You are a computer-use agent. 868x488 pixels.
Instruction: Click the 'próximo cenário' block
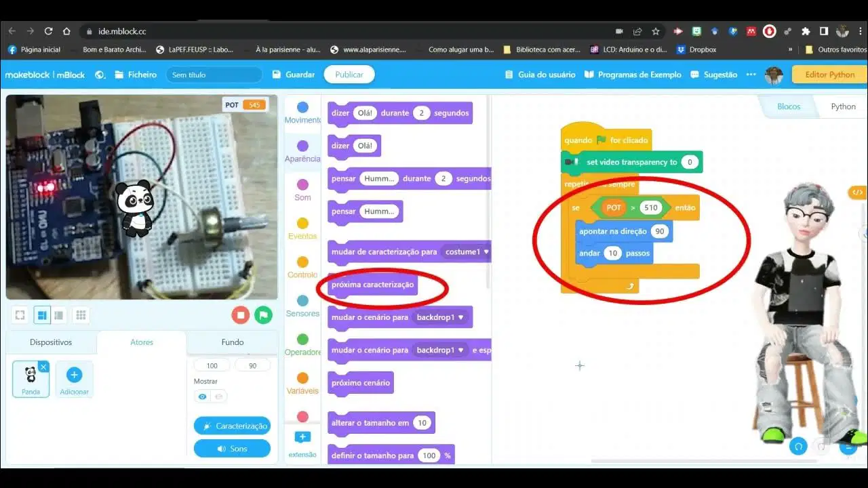click(360, 383)
